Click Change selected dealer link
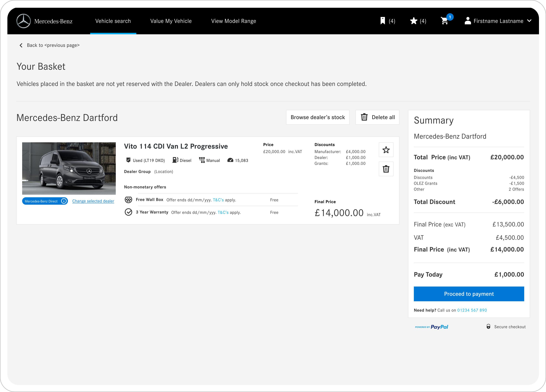 [93, 201]
